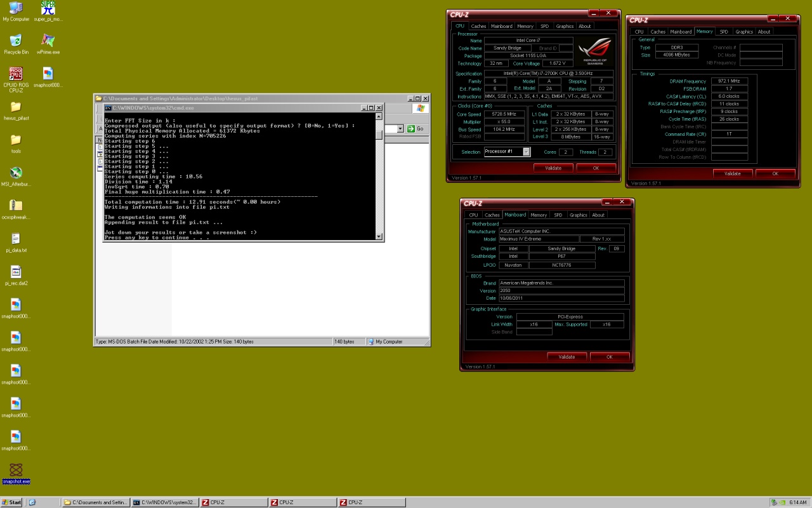Open the Explorer address bar dropdown arrow
Screen dimensions: 812x508
[400, 129]
